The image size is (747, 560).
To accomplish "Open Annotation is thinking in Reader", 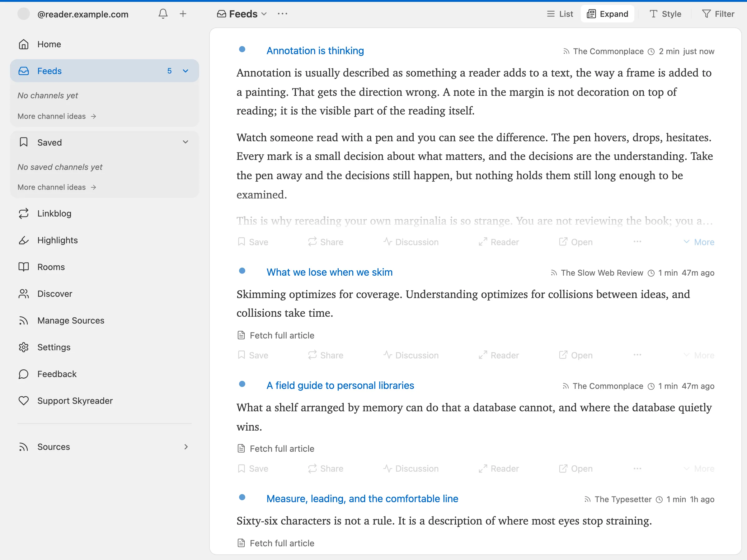I will tap(498, 242).
